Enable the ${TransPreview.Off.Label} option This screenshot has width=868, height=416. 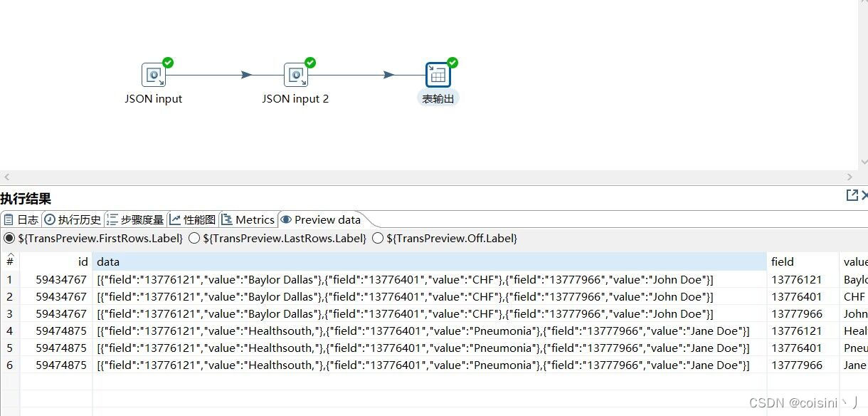tap(378, 238)
